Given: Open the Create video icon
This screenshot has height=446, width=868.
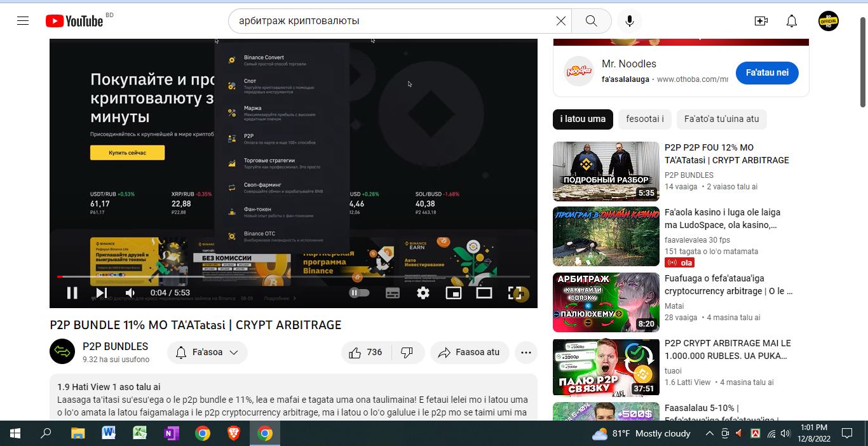Looking at the screenshot, I should tap(761, 21).
